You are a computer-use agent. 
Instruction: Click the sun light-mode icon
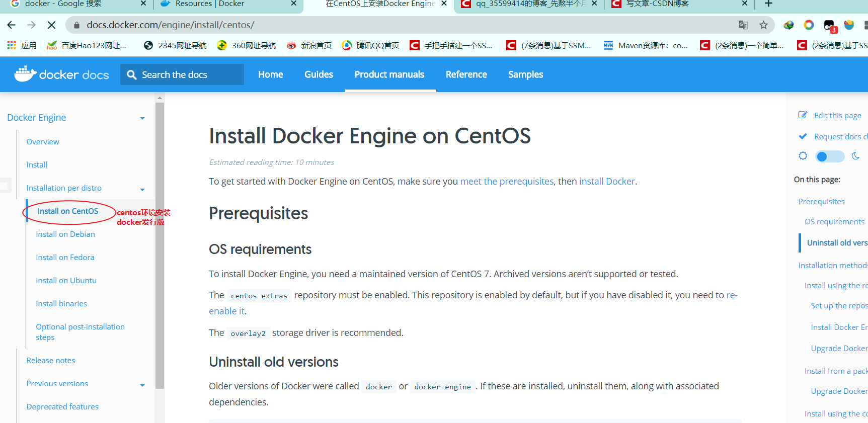803,156
